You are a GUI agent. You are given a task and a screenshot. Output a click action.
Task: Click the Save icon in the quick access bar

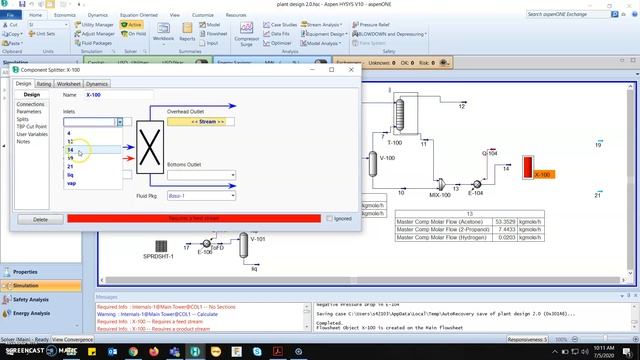(x=22, y=4)
